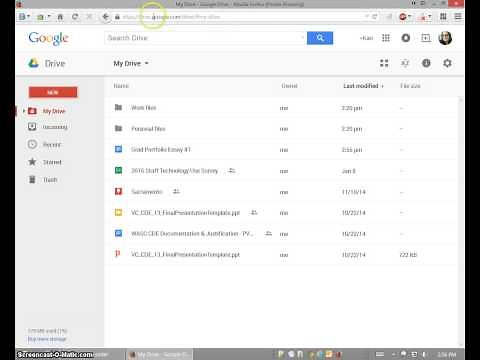Click Docs icon of WASC CDE Documentation
The image size is (480, 360).
118,233
